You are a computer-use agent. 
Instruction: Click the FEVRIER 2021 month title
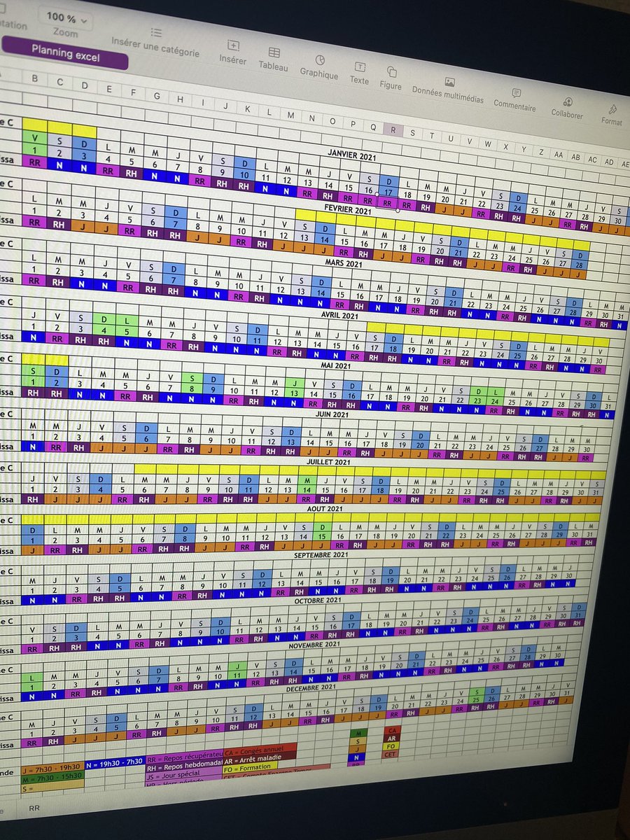click(348, 209)
